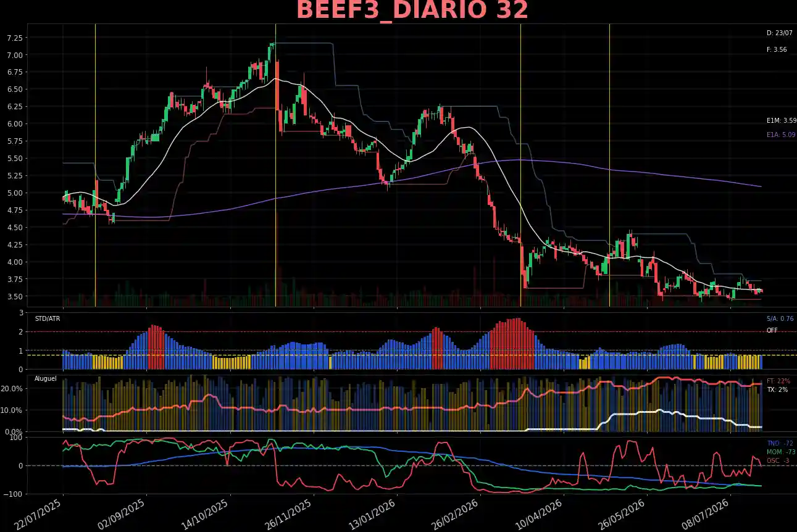The image size is (797, 532).
Task: Click the 4.50 price axis tick
Action: pyautogui.click(x=15, y=228)
